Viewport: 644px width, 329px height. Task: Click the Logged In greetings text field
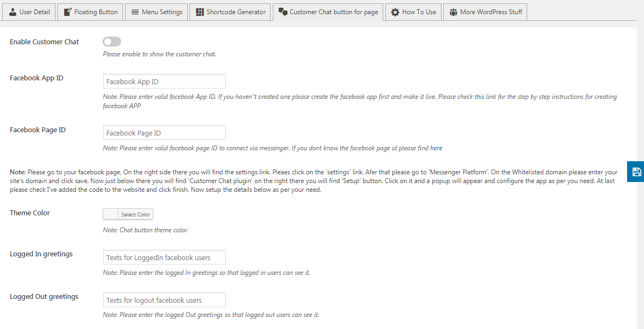pyautogui.click(x=164, y=257)
